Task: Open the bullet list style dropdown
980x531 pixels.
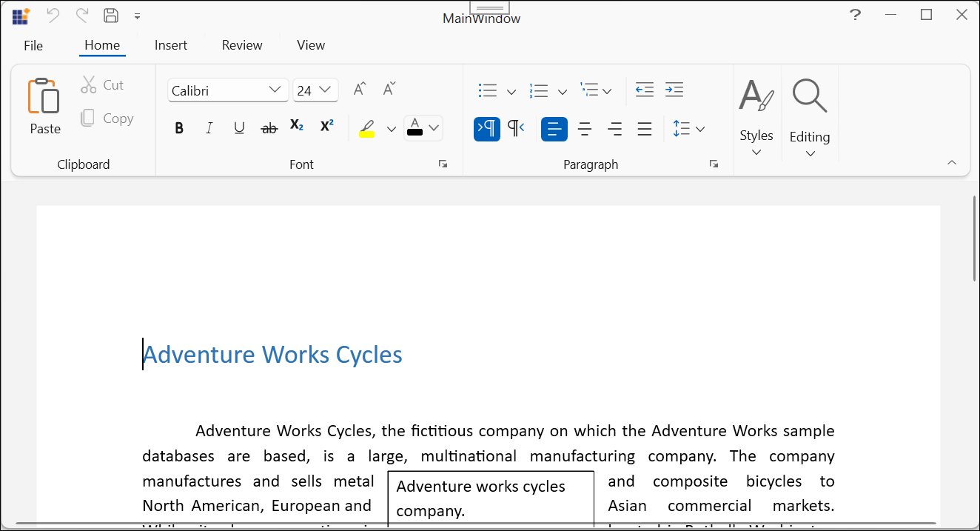Action: click(x=511, y=92)
